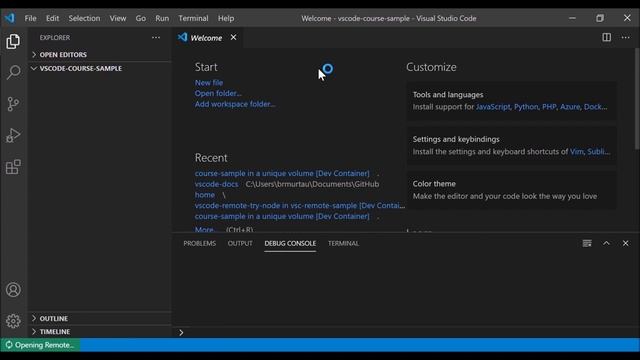The width and height of the screenshot is (640, 360).
Task: Open the View menu
Action: point(118,18)
